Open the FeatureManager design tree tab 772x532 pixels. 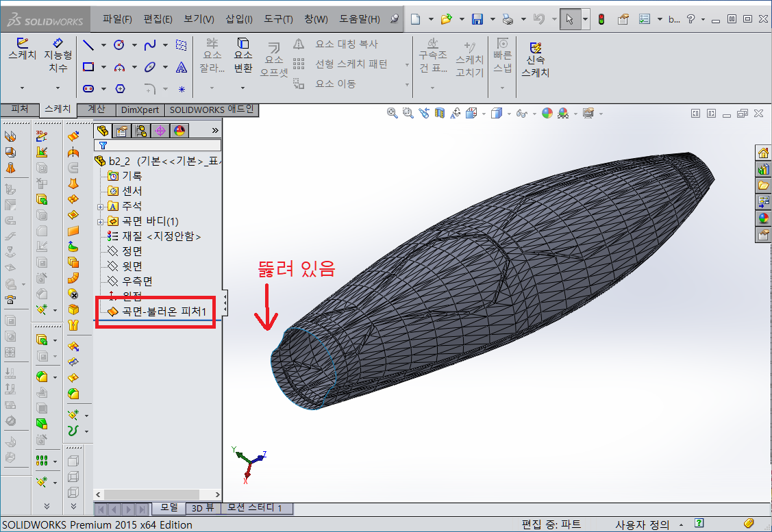pyautogui.click(x=103, y=130)
